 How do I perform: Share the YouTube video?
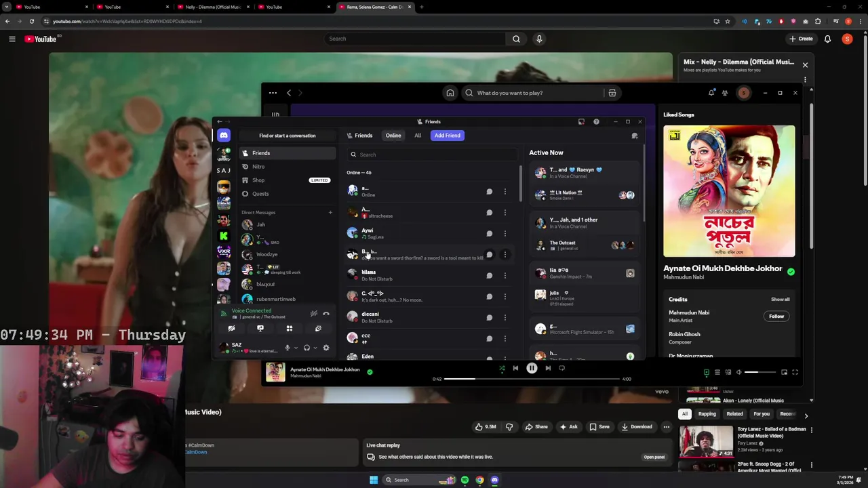click(x=535, y=427)
